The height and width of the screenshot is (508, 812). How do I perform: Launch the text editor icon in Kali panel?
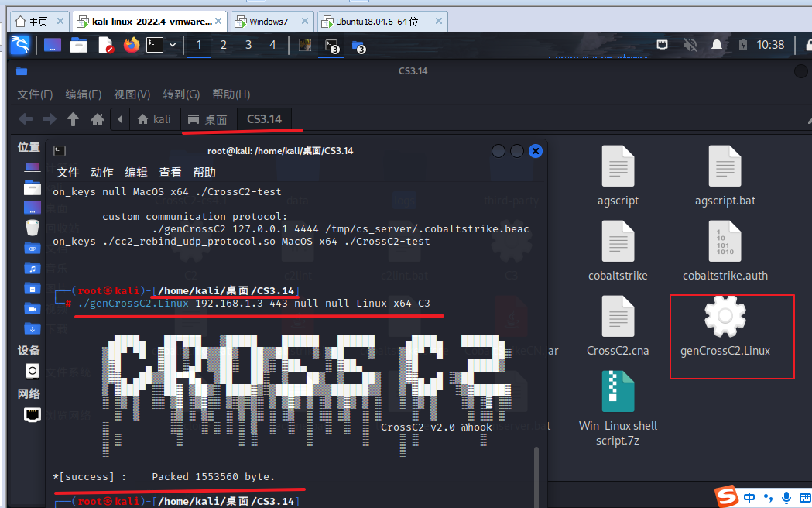105,45
